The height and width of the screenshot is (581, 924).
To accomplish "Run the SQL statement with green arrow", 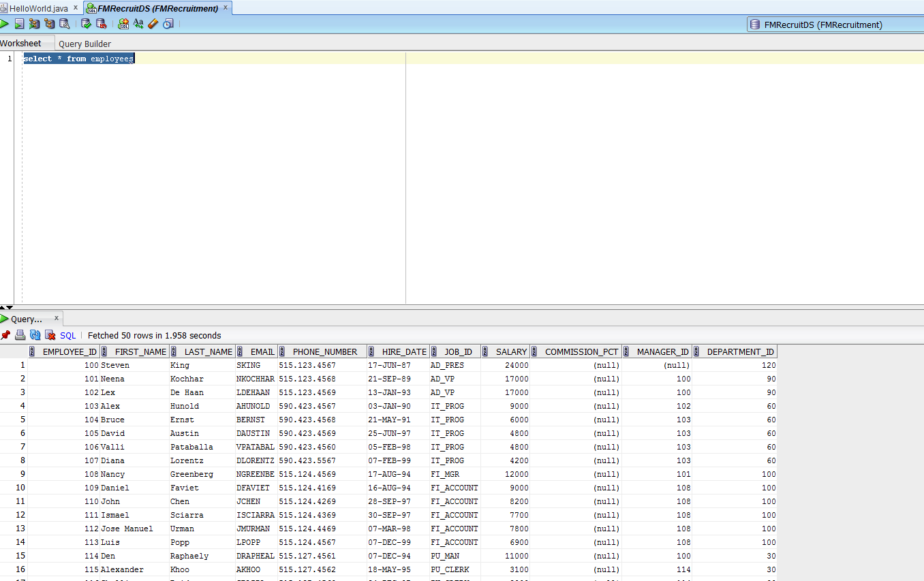I will (x=4, y=23).
